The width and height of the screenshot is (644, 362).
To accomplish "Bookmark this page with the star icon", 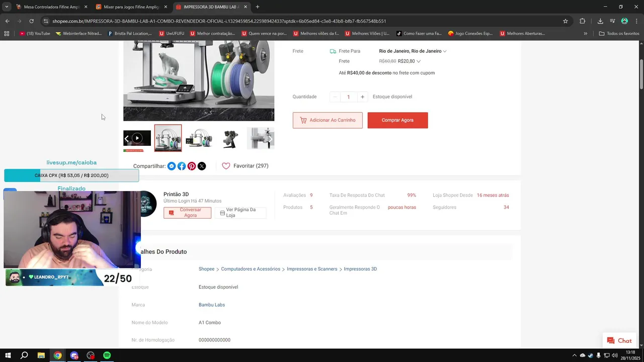I will [x=566, y=21].
